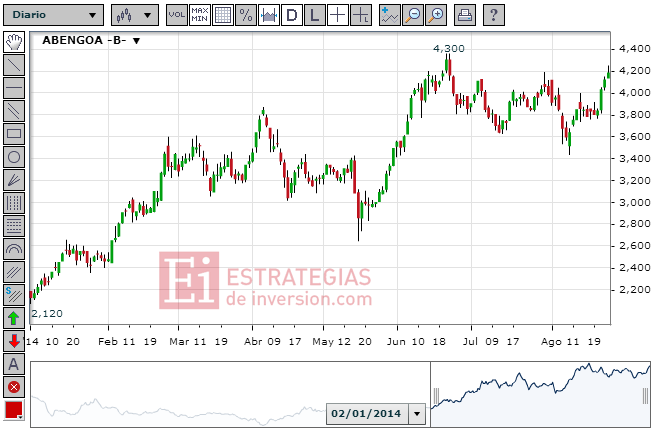
Task: Open the Diario timeframe dropdown
Action: [x=53, y=15]
